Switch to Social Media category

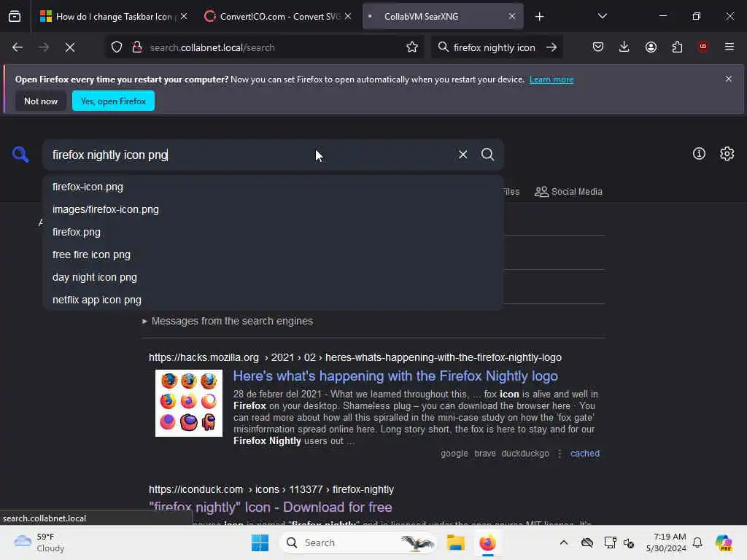568,192
